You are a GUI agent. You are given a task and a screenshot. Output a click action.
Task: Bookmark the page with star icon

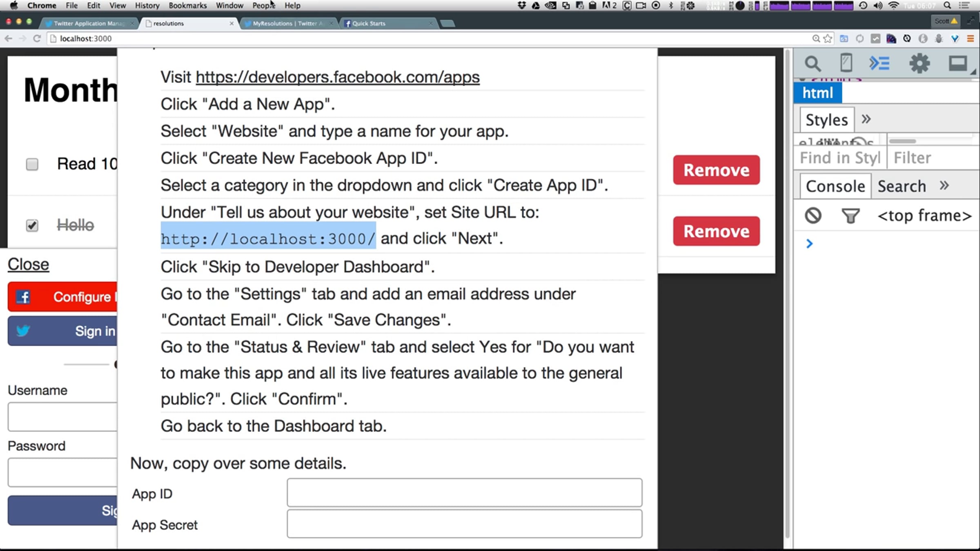pos(828,38)
